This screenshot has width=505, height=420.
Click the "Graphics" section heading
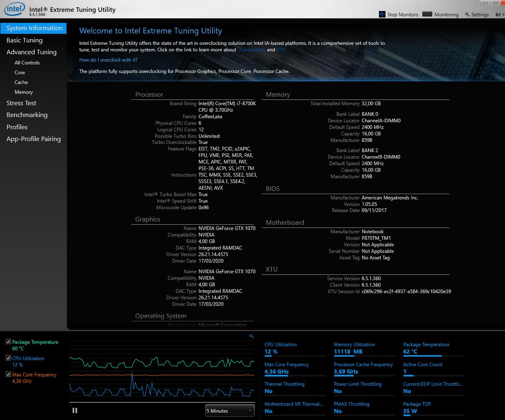148,219
